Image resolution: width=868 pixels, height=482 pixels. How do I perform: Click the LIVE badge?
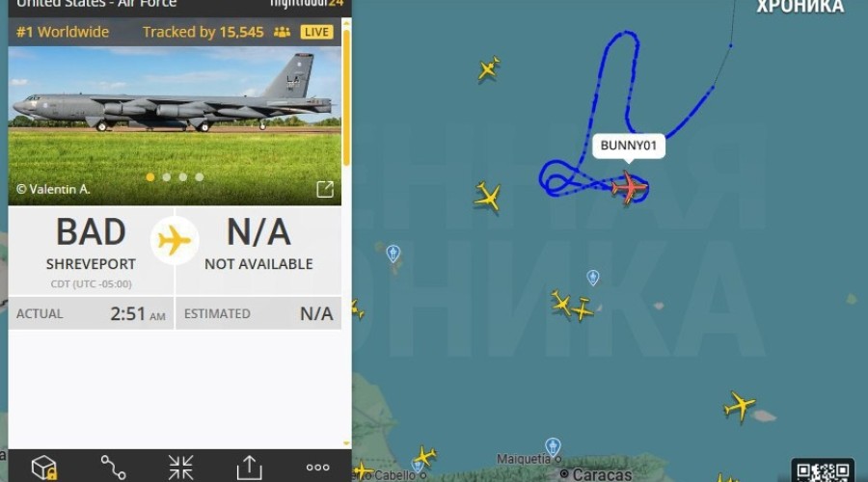[x=316, y=32]
